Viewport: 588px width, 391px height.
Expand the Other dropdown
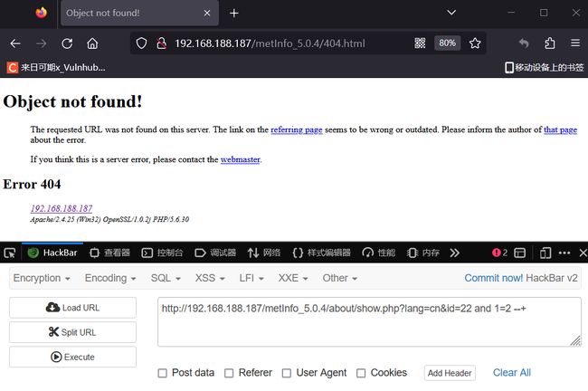[340, 278]
